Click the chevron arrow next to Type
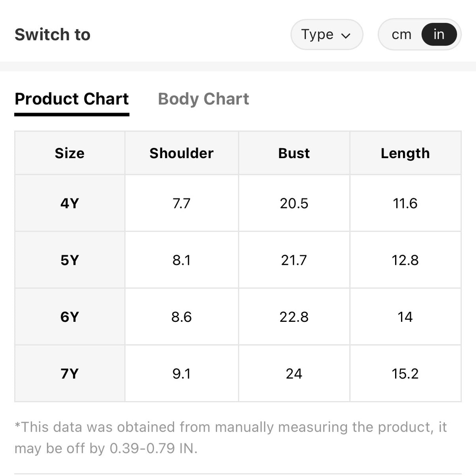The image size is (476, 476). (x=346, y=36)
